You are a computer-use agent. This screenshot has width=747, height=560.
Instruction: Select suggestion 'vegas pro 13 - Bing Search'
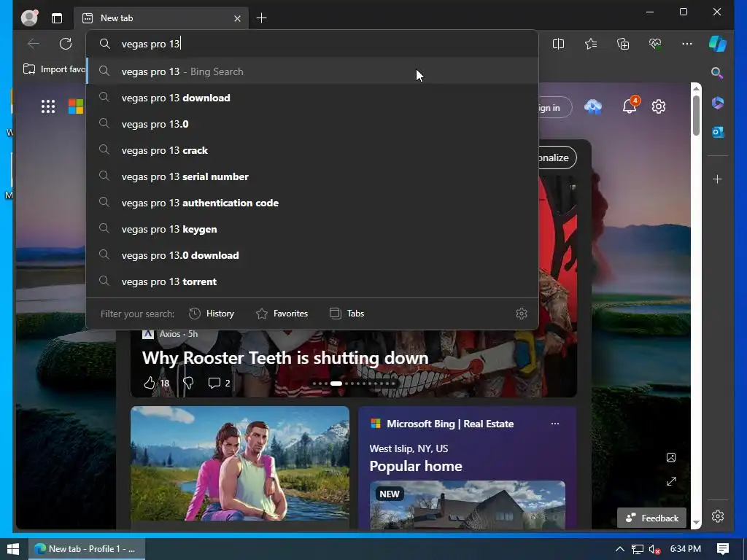(x=312, y=71)
